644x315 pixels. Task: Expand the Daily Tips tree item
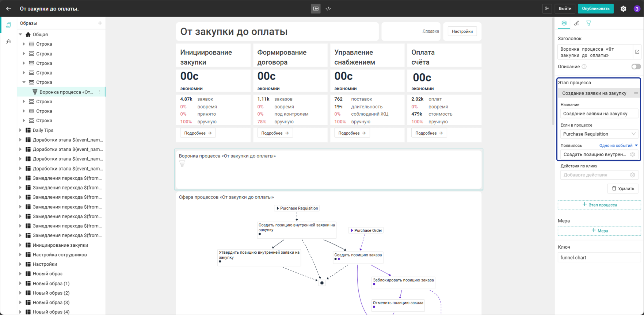pos(20,130)
